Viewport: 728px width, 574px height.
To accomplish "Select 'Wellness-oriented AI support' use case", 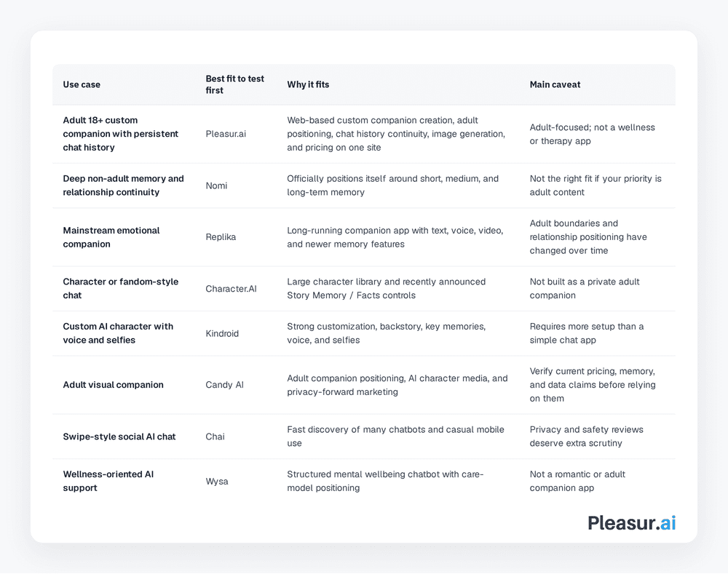I will (108, 481).
